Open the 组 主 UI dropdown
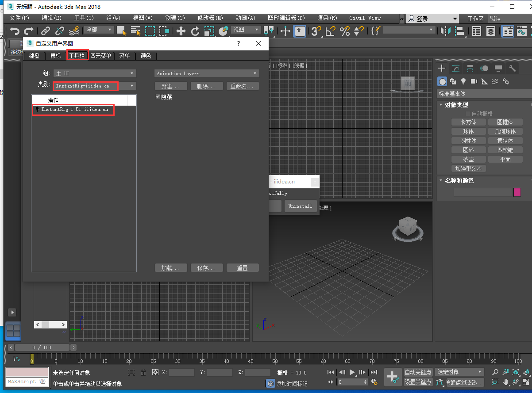This screenshot has width=532, height=393. [95, 73]
